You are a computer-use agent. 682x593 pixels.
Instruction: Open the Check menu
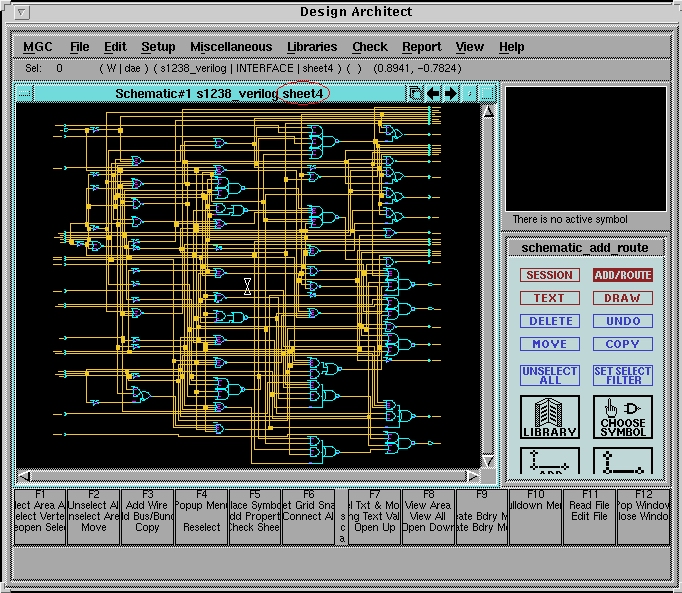click(x=369, y=47)
